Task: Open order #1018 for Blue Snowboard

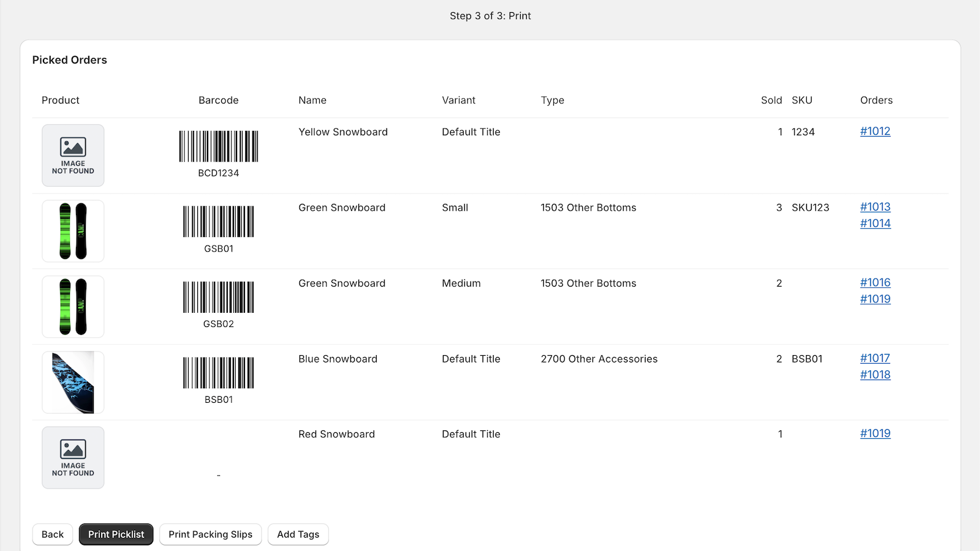Action: coord(875,374)
